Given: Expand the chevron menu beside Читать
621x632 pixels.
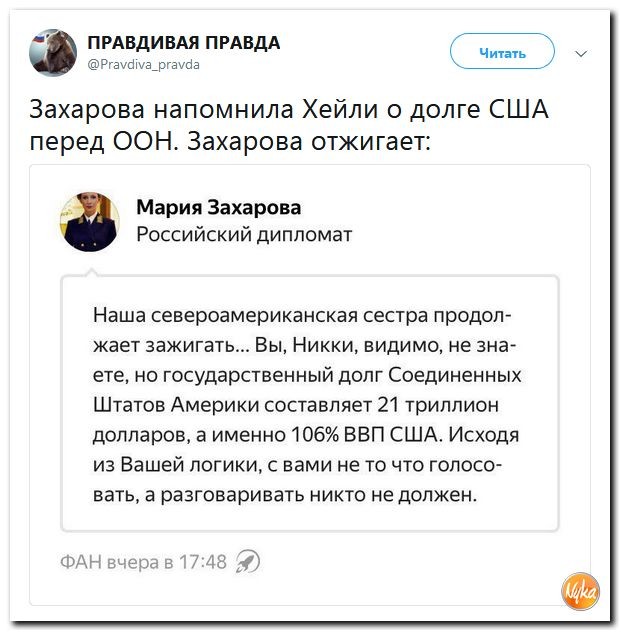Looking at the screenshot, I should [582, 53].
